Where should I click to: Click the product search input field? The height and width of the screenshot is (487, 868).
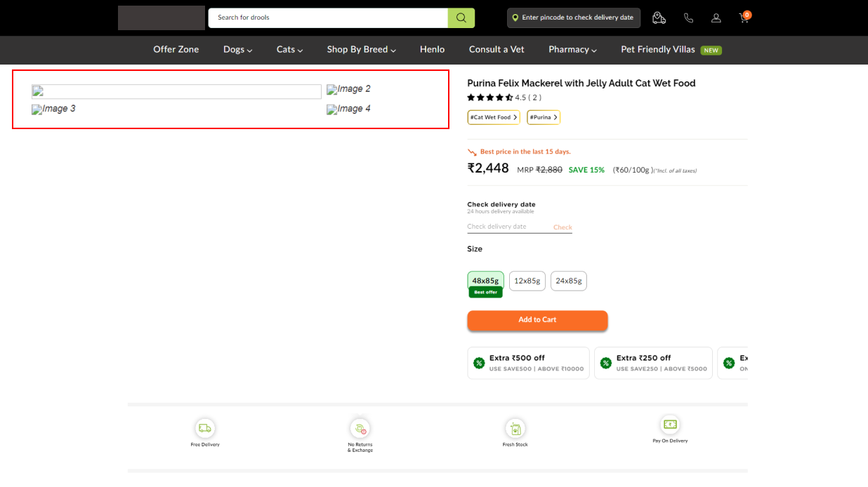[x=328, y=17]
